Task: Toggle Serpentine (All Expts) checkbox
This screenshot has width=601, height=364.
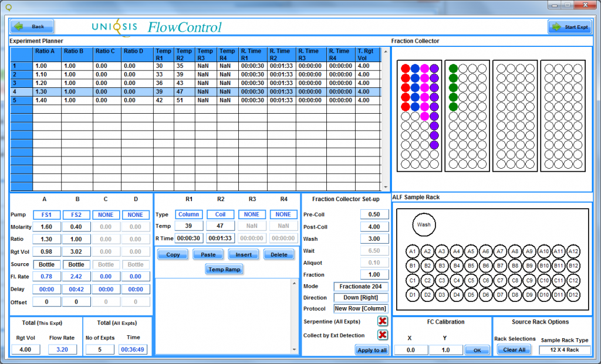Action: point(382,321)
